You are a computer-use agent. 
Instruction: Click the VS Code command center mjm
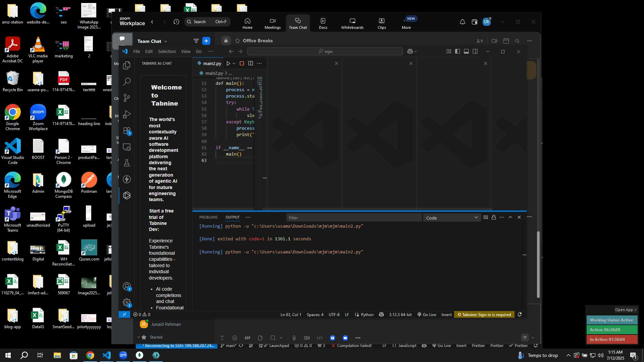click(325, 51)
